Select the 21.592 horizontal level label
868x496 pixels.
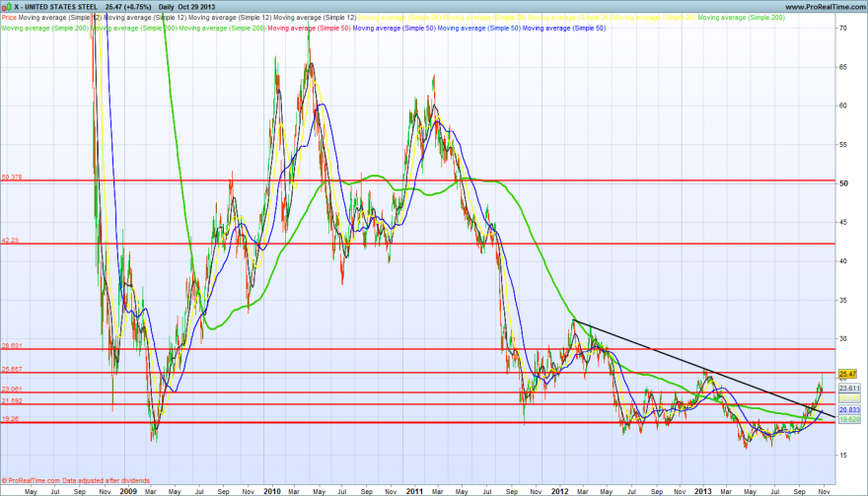[x=12, y=400]
